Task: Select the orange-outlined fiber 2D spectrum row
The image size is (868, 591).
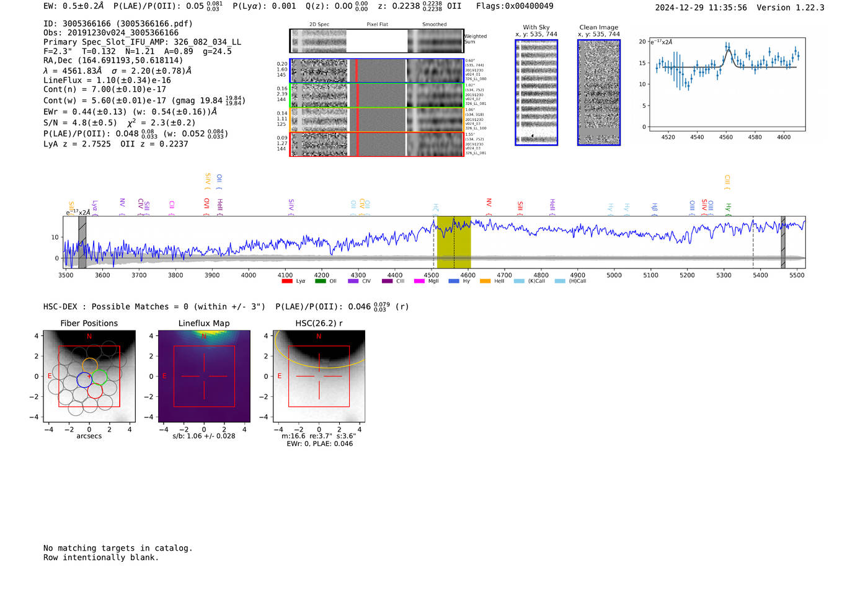Action: coord(376,120)
